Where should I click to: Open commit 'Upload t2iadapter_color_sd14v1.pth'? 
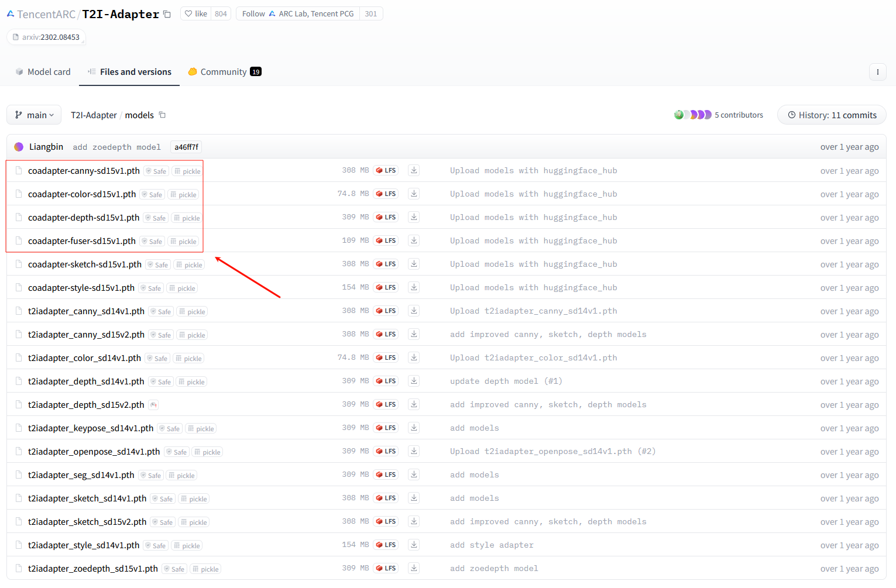tap(534, 357)
